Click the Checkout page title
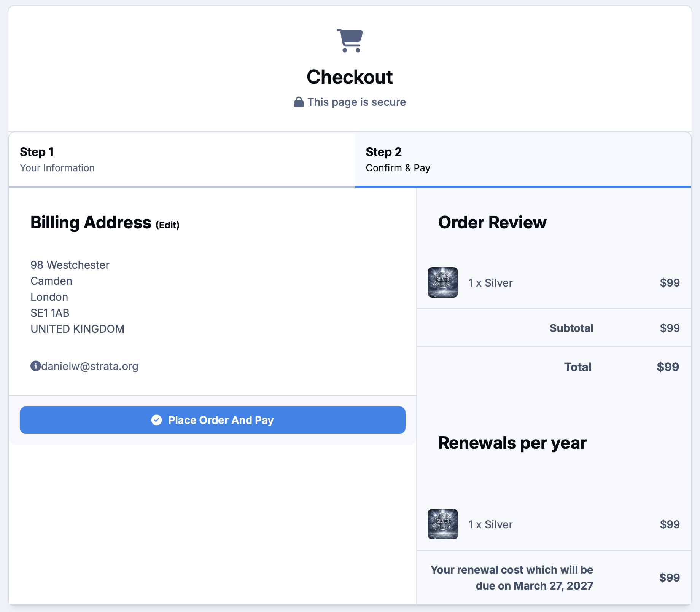700x612 pixels. pyautogui.click(x=350, y=77)
